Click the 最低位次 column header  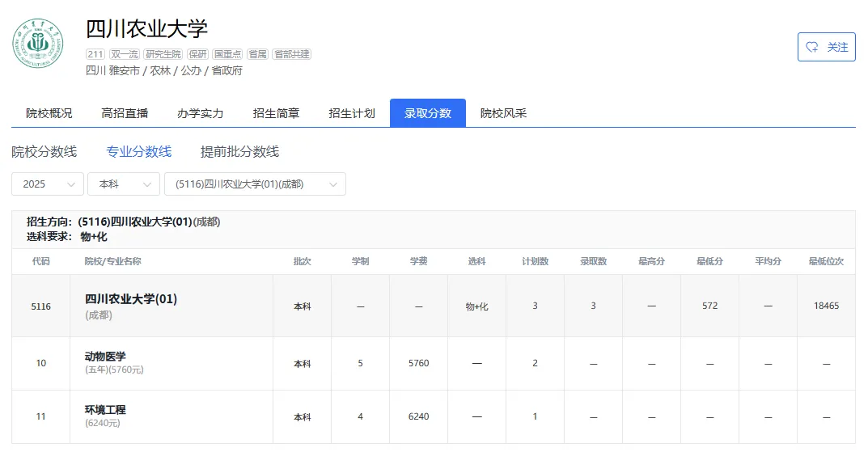coord(827,261)
